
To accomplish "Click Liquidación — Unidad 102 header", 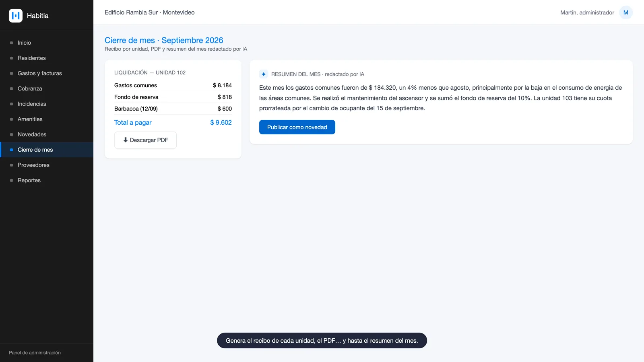I will tap(150, 72).
